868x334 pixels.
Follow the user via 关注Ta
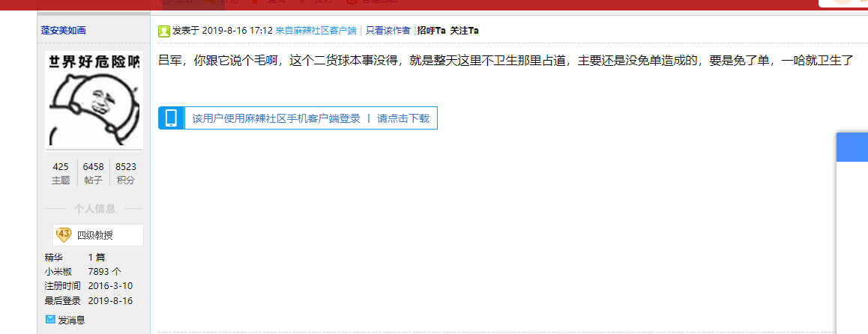coord(464,31)
